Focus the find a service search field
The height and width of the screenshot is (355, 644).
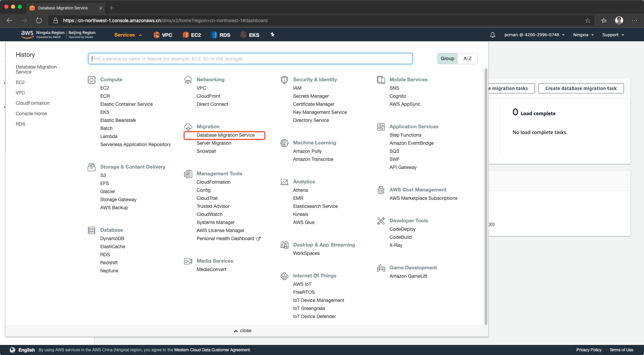(250, 59)
